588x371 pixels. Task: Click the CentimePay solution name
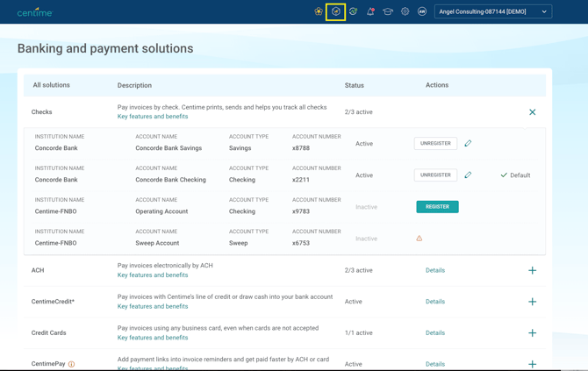point(48,364)
